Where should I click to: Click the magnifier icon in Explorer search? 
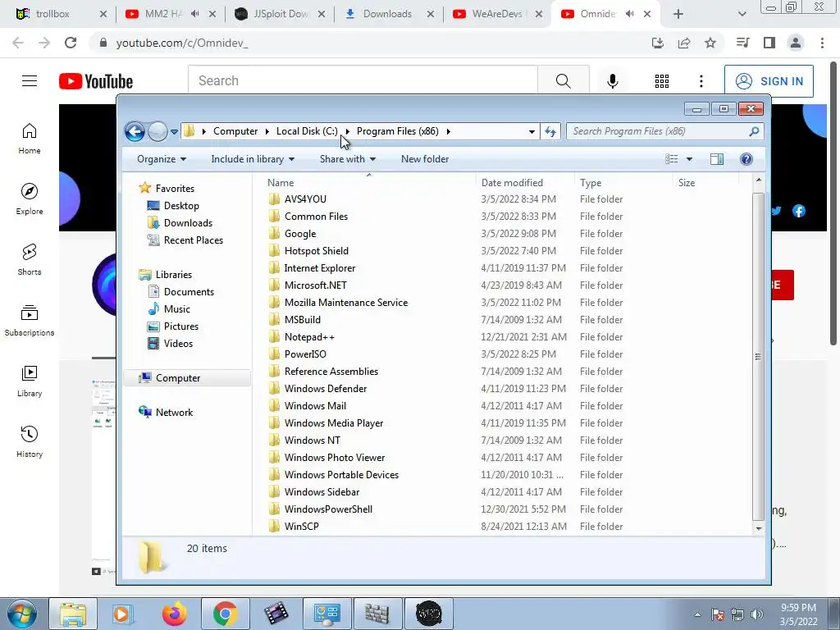754,131
